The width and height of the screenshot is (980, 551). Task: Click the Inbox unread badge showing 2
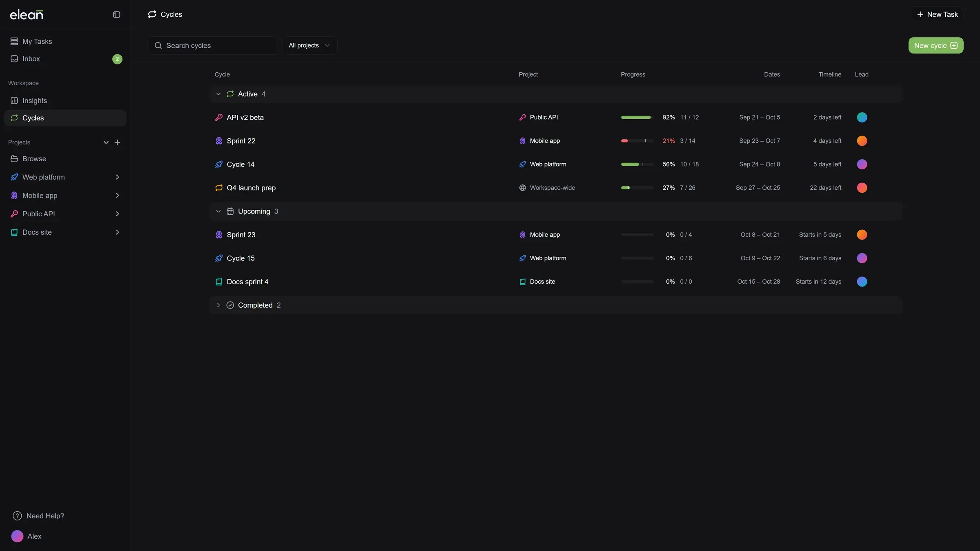117,59
